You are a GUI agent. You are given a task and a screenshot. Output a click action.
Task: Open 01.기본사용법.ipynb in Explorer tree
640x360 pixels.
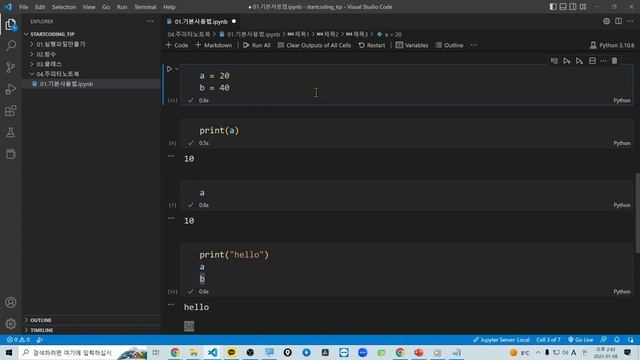[66, 84]
